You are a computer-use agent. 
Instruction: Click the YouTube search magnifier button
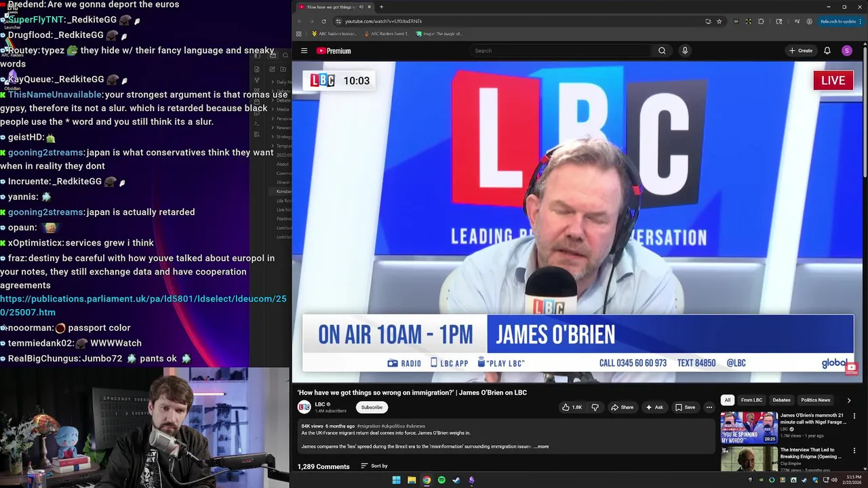click(x=662, y=51)
